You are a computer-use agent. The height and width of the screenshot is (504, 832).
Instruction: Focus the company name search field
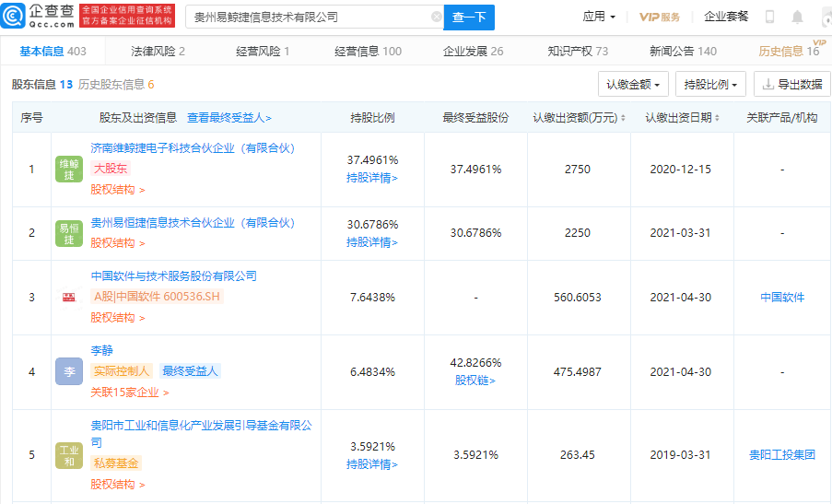coord(311,17)
